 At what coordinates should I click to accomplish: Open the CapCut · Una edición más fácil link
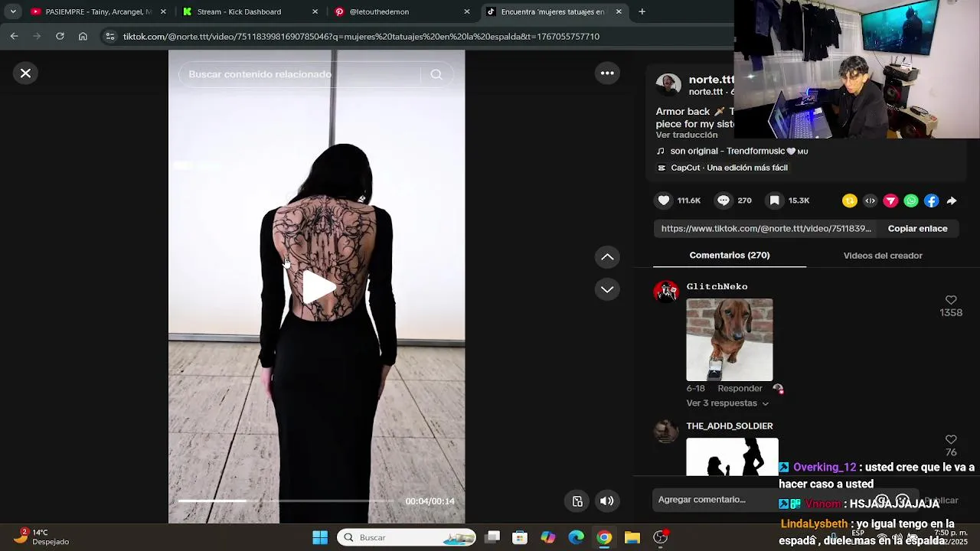722,168
